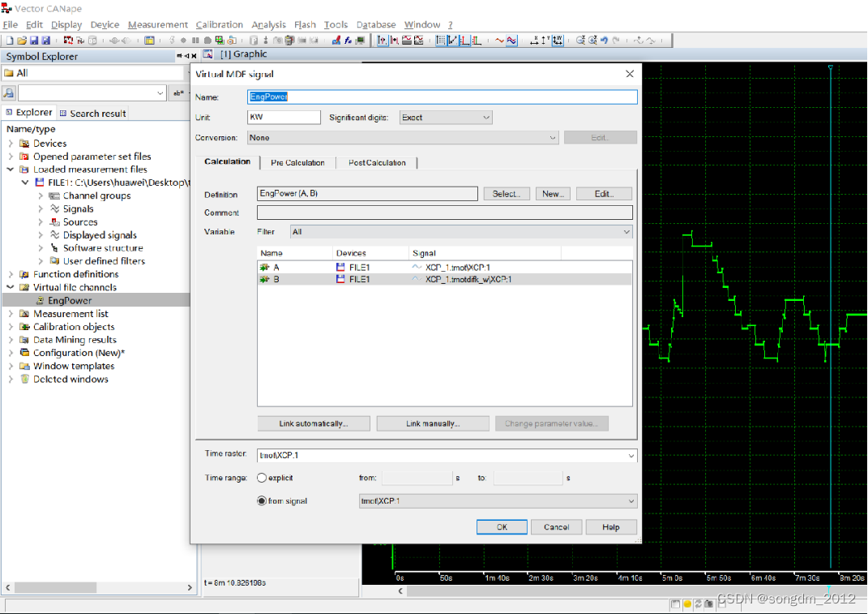Click the Stop measurement octagon icon
This screenshot has width=868, height=614.
click(x=207, y=40)
